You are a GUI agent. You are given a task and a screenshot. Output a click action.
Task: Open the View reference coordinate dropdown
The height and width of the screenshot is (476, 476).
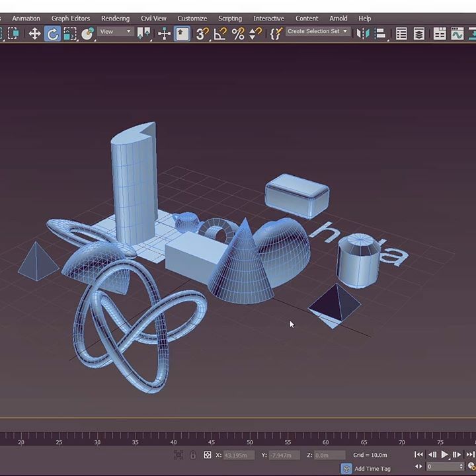pyautogui.click(x=116, y=32)
